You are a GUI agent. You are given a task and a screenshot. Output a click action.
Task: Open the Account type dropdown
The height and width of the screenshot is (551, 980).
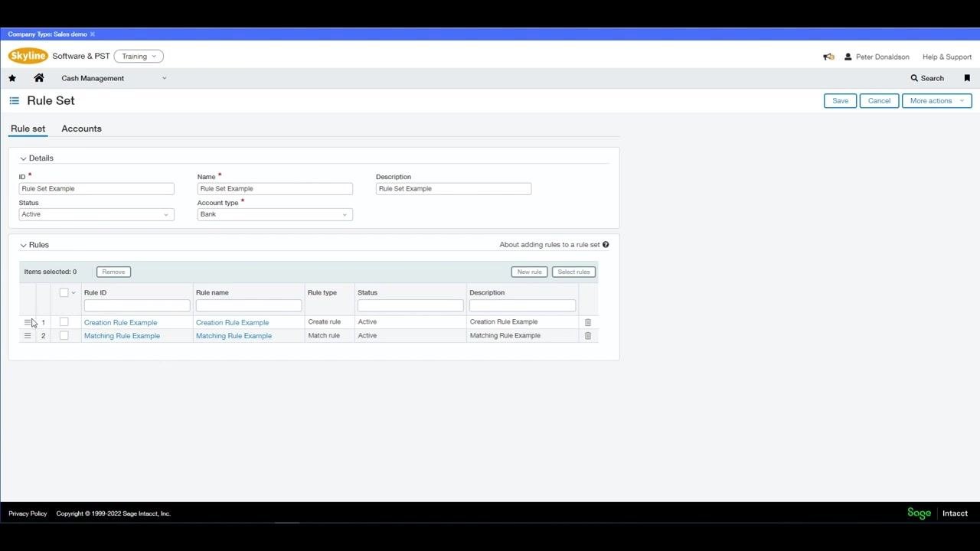click(275, 214)
